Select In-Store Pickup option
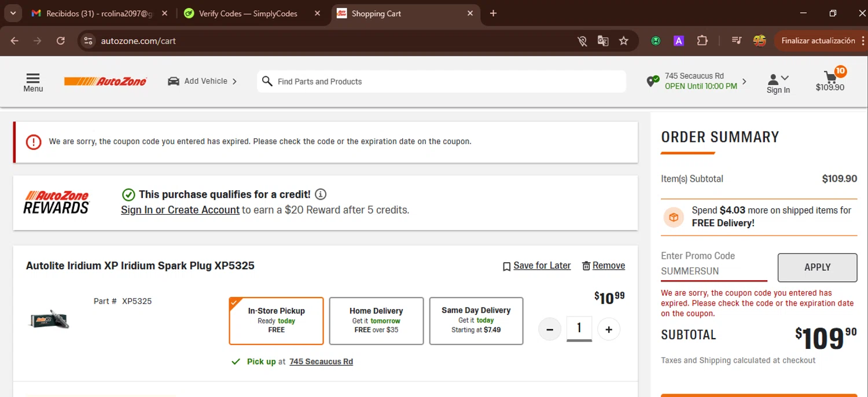The width and height of the screenshot is (868, 397). (x=276, y=321)
